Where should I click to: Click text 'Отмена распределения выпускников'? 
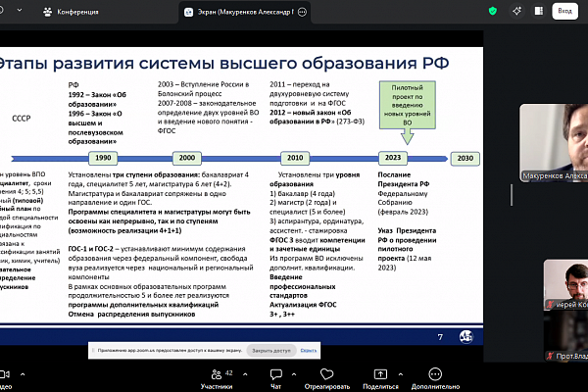tap(131, 315)
